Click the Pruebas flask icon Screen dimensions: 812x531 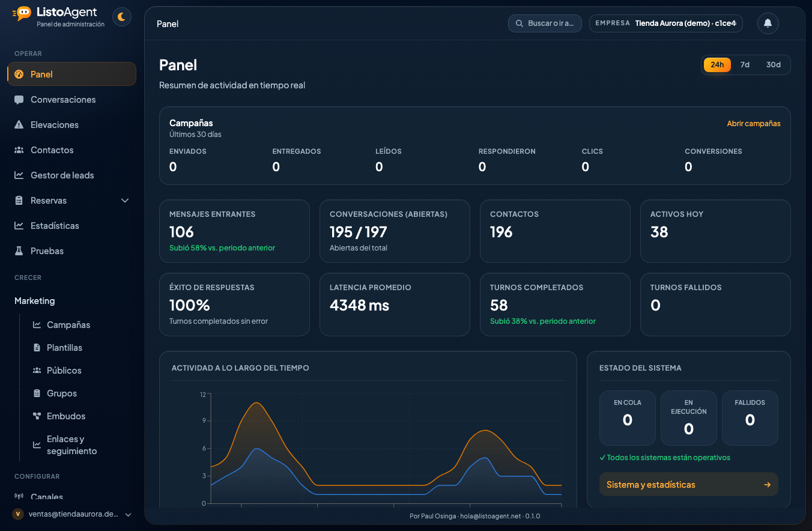pos(19,251)
